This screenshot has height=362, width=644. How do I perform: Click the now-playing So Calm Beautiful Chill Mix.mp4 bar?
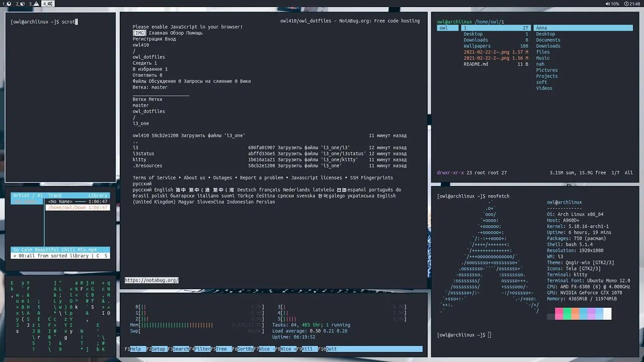click(60, 250)
